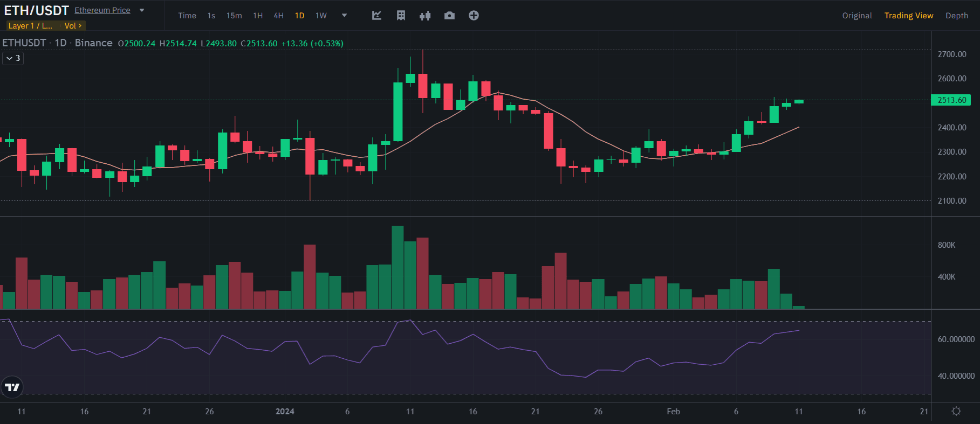Open the candlestick chart style icon

coord(425,16)
